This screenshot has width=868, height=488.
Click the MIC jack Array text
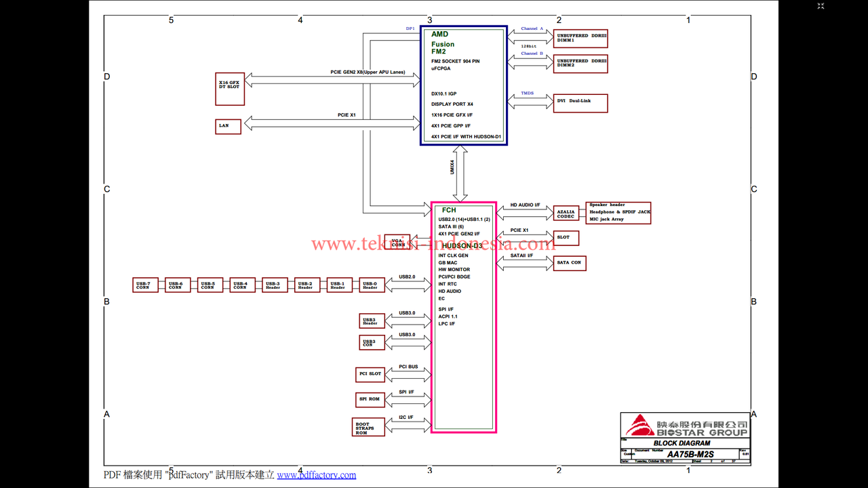point(606,220)
